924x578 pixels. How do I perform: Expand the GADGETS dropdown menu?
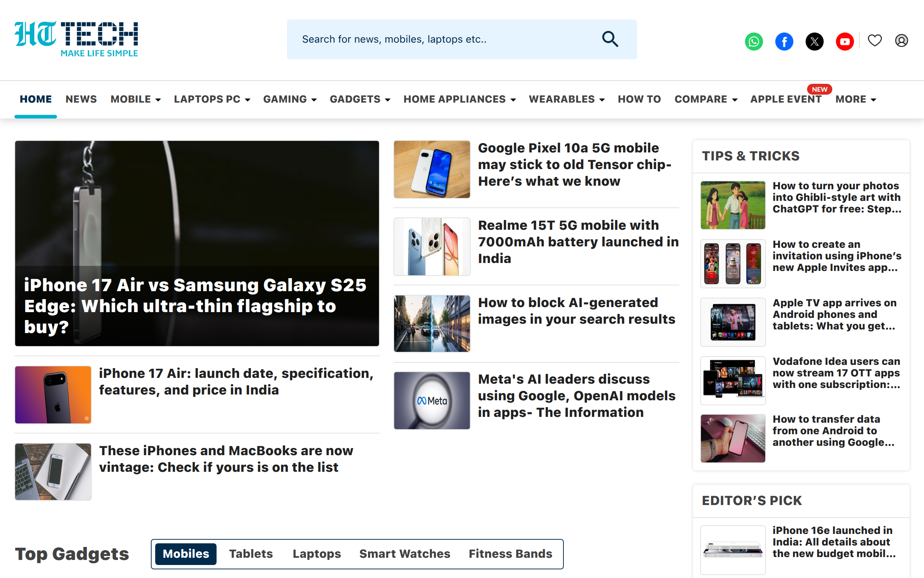coord(360,99)
